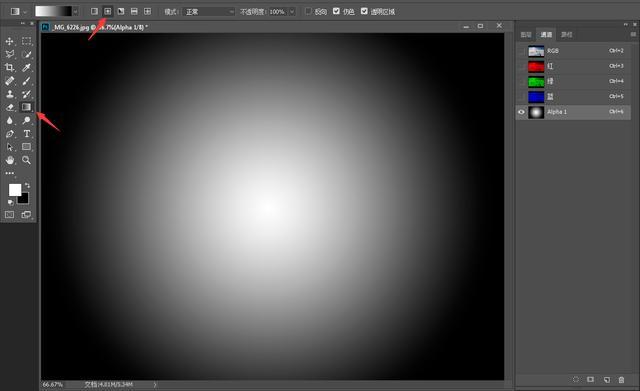
Task: Click the white foreground color swatch
Action: [15, 190]
